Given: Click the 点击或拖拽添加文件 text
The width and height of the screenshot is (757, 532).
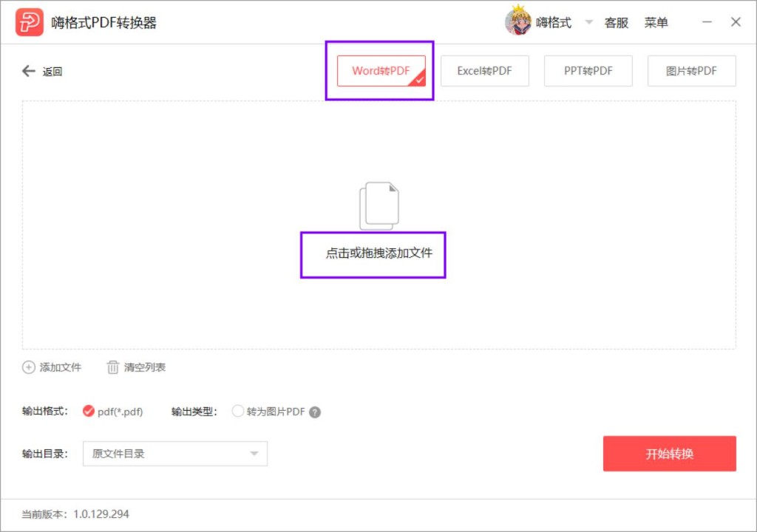Looking at the screenshot, I should 379,253.
